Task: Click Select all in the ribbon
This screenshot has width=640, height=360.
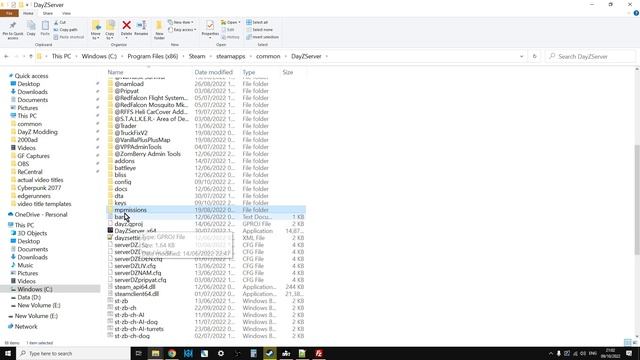Action: [257, 22]
